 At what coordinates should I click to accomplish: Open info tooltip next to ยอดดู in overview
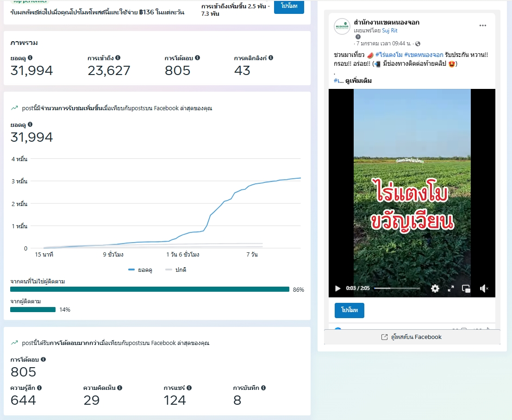[x=30, y=58]
